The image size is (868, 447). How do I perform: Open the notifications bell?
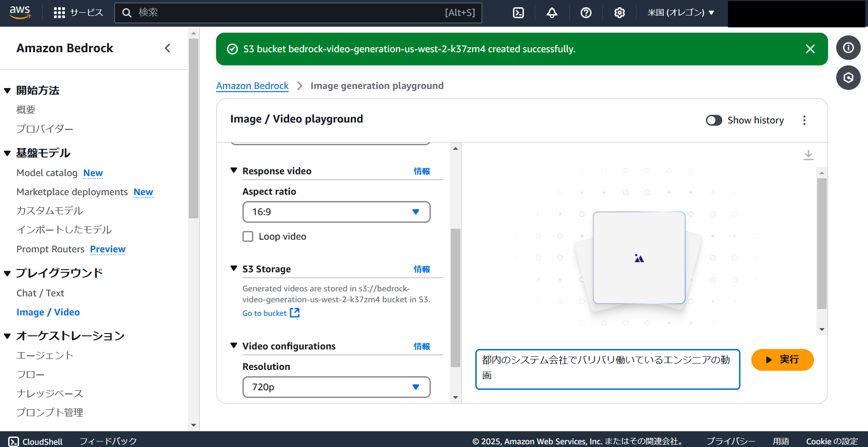552,13
